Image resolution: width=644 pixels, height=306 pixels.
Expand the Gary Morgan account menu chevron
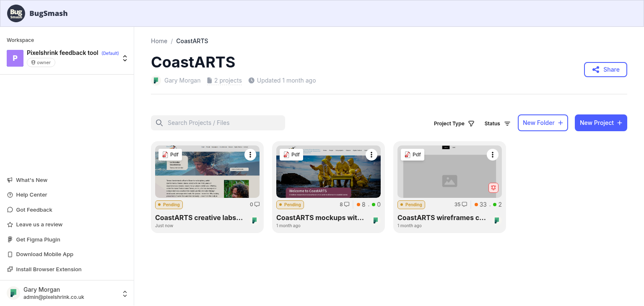coord(125,294)
